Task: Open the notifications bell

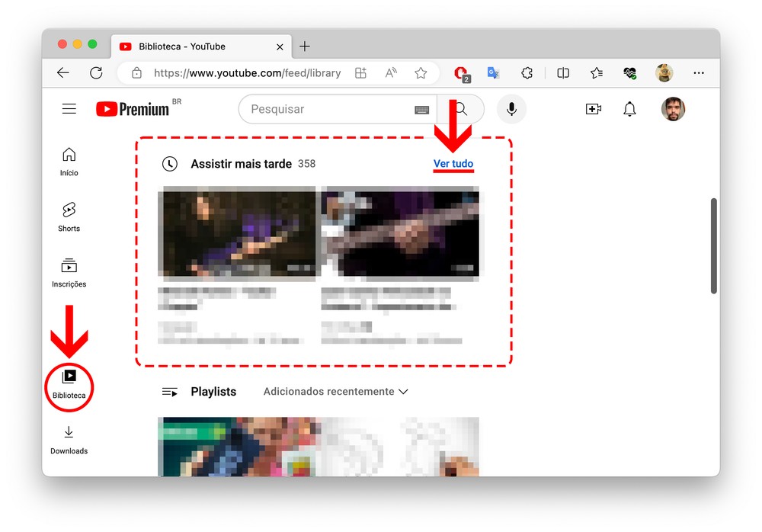Action: point(629,109)
